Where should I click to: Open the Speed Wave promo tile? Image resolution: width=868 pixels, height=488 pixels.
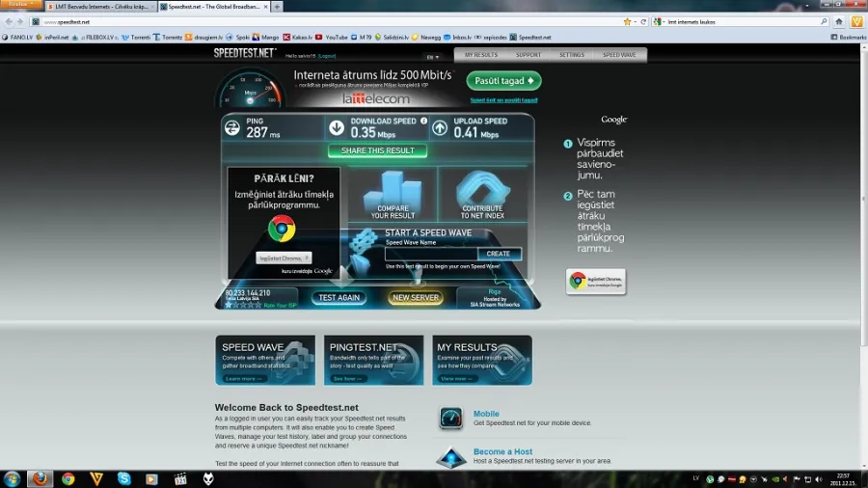265,360
